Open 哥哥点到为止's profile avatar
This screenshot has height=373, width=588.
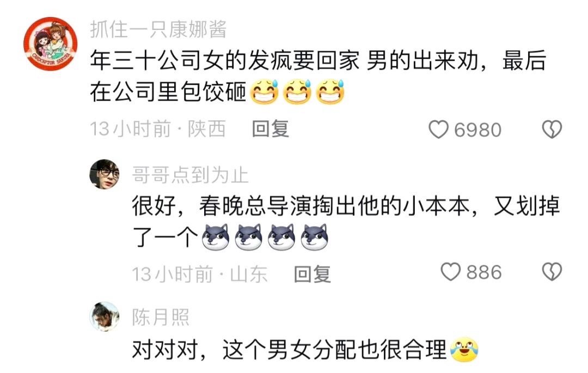pyautogui.click(x=104, y=174)
